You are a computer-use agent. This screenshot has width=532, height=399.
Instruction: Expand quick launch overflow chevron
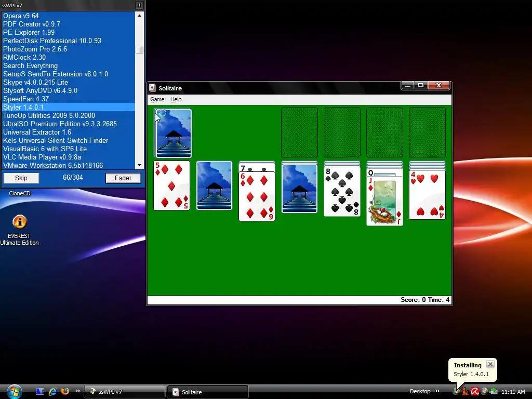point(78,391)
